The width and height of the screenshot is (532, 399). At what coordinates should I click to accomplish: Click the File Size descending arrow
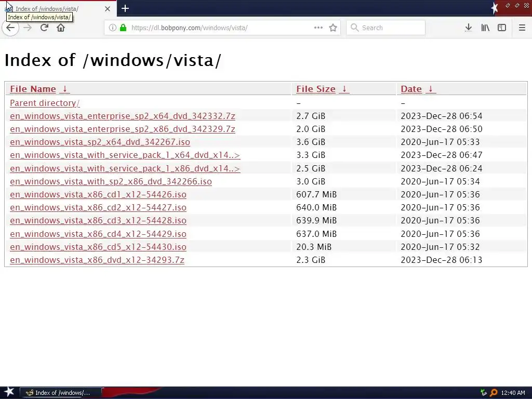[x=344, y=89]
